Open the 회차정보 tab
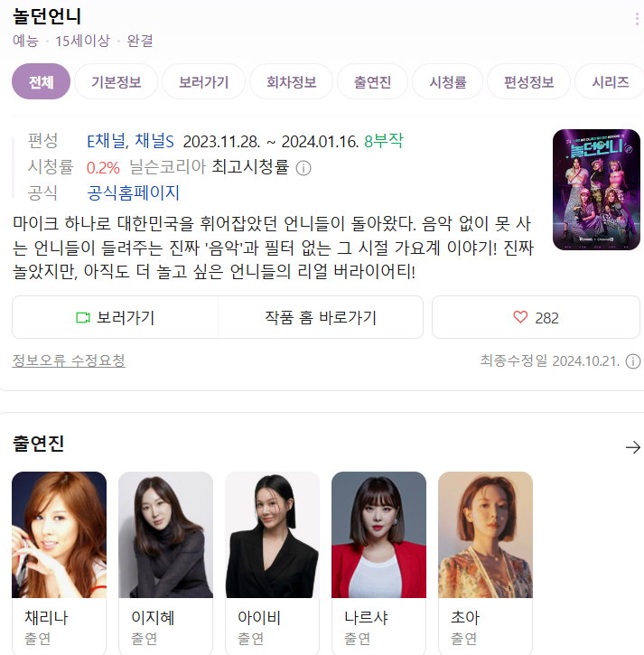The image size is (644, 655). [x=291, y=81]
